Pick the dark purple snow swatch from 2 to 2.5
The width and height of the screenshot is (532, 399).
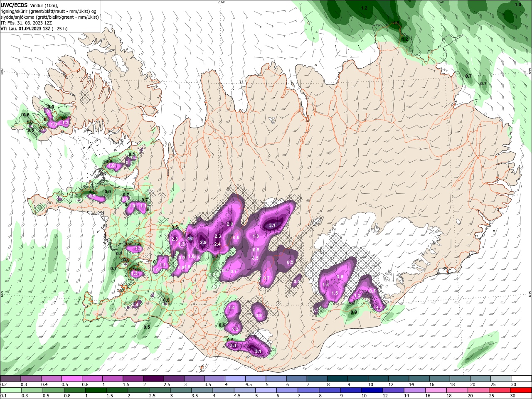pyautogui.click(x=153, y=379)
